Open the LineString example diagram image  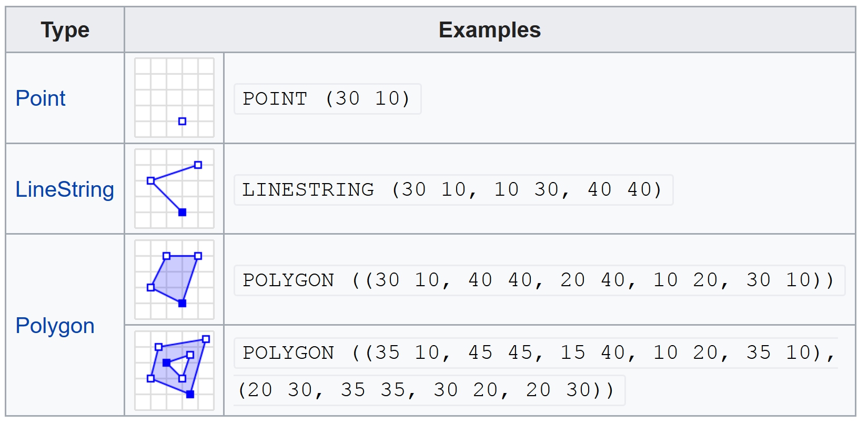[x=174, y=189]
